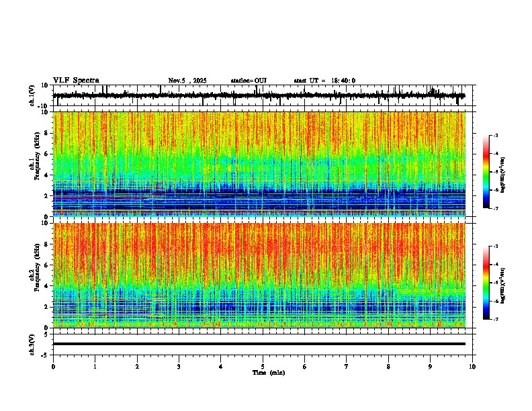Click the "8" kHz tick on ch.2 spectrogram

coord(47,244)
